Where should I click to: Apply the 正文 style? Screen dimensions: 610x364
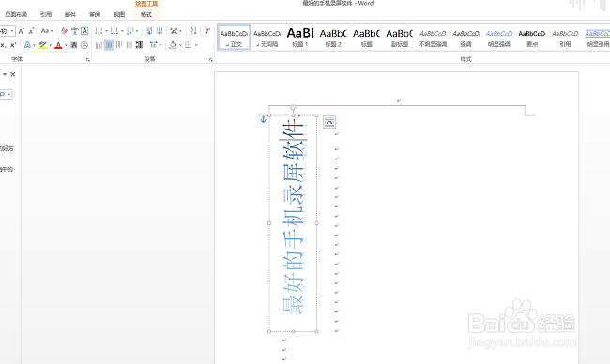pyautogui.click(x=234, y=38)
